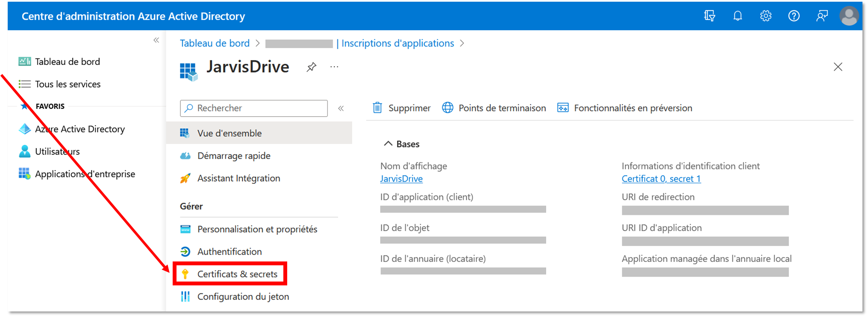The width and height of the screenshot is (868, 317).
Task: Click the Tous les services list icon
Action: pos(25,84)
